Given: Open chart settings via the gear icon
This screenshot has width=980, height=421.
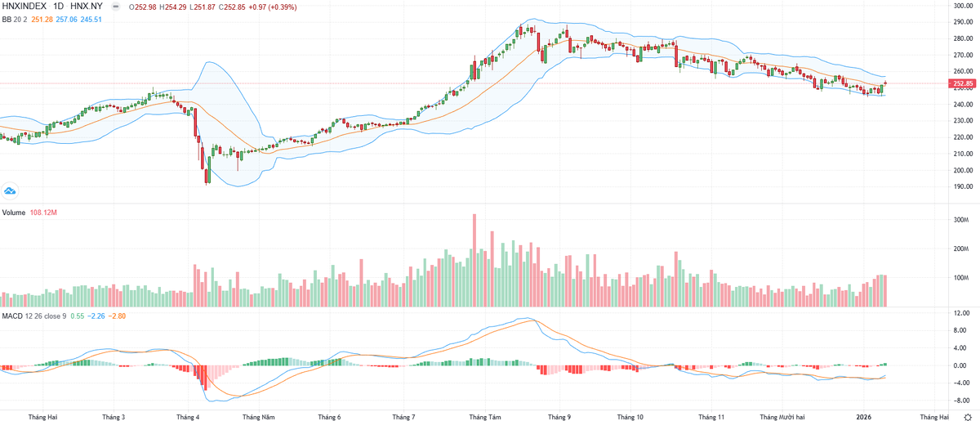Looking at the screenshot, I should click(x=967, y=417).
